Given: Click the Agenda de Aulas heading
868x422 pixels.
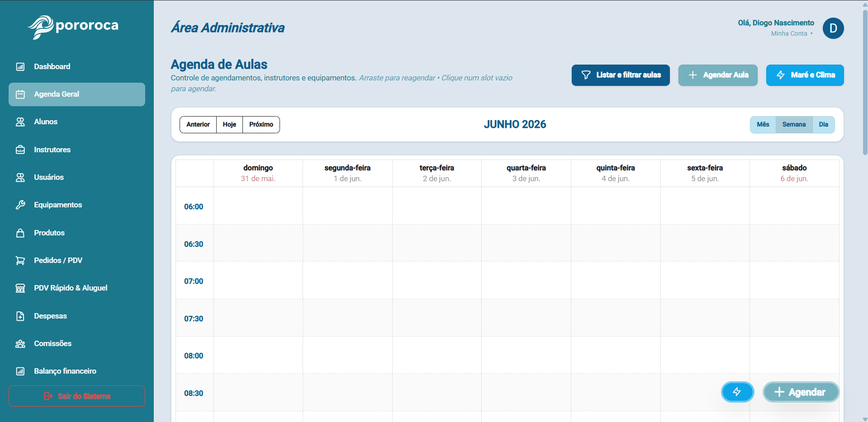Looking at the screenshot, I should 219,65.
